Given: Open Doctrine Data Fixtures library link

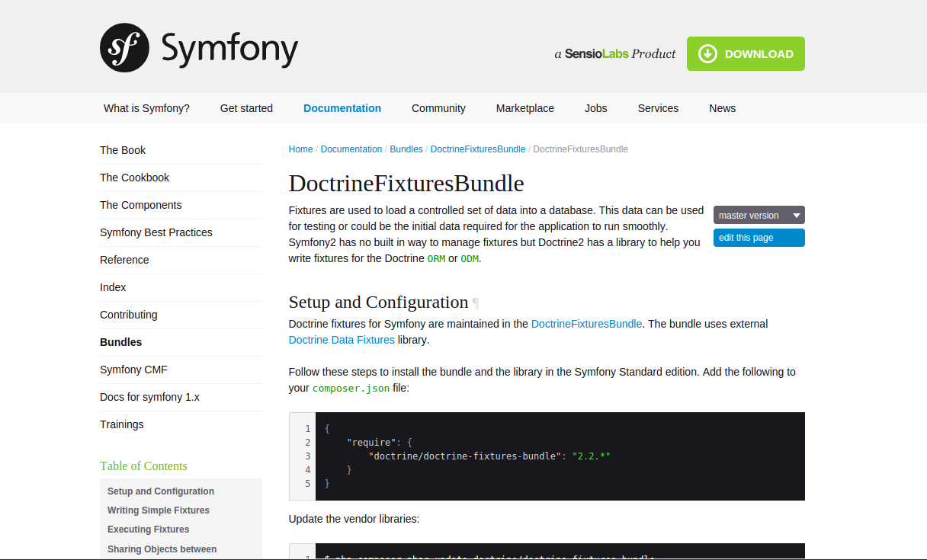Looking at the screenshot, I should pyautogui.click(x=342, y=340).
